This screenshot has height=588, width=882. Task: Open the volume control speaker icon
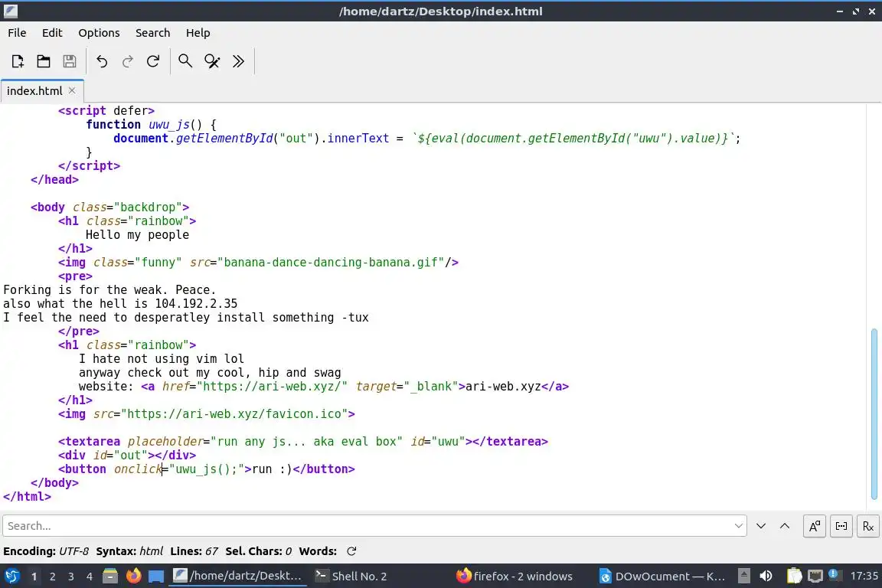[766, 576]
